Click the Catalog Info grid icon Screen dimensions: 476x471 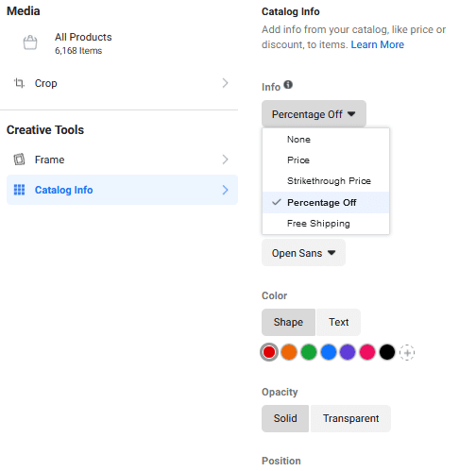coord(19,190)
